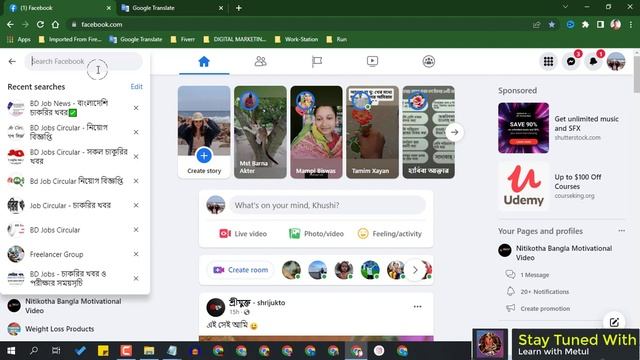
Task: Choose Feeling/activity option
Action: [x=389, y=233]
